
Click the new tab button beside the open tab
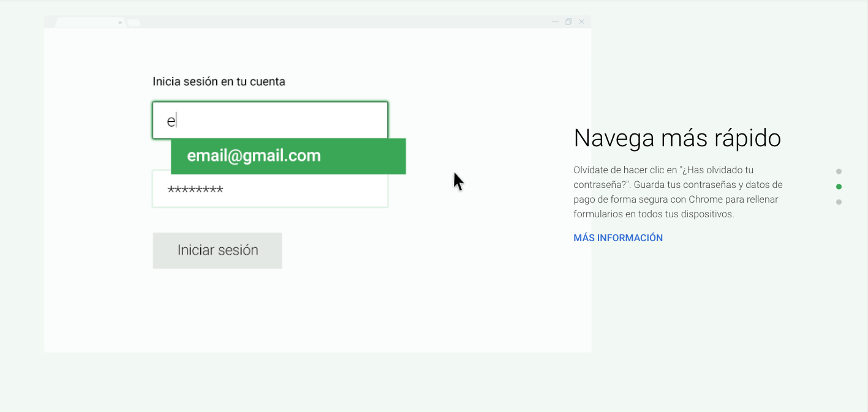(134, 23)
